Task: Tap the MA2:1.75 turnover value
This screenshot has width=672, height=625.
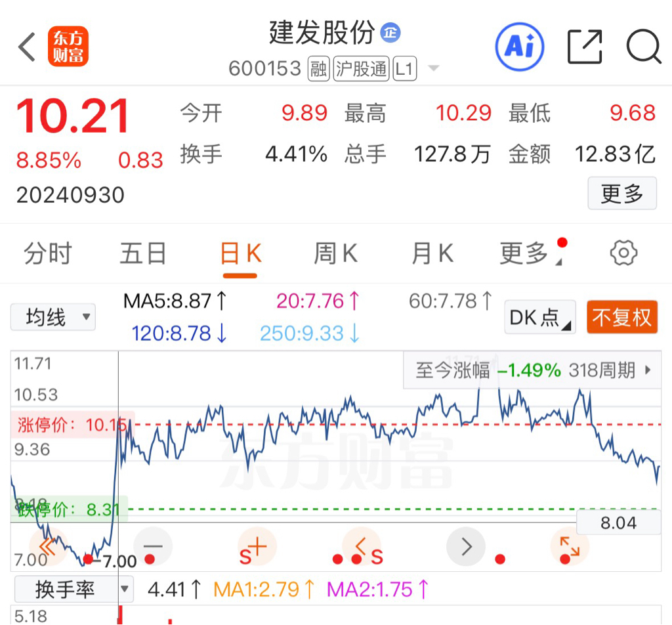Action: (x=377, y=590)
